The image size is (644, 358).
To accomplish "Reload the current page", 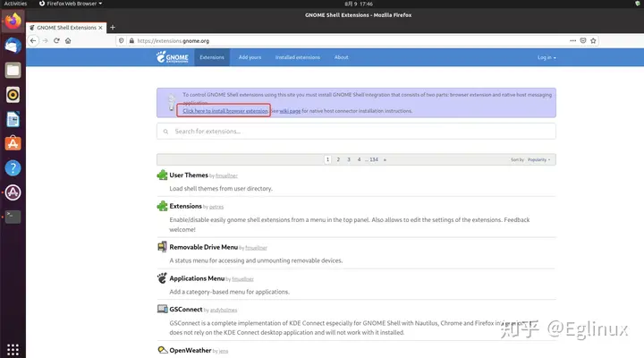I will [x=56, y=40].
